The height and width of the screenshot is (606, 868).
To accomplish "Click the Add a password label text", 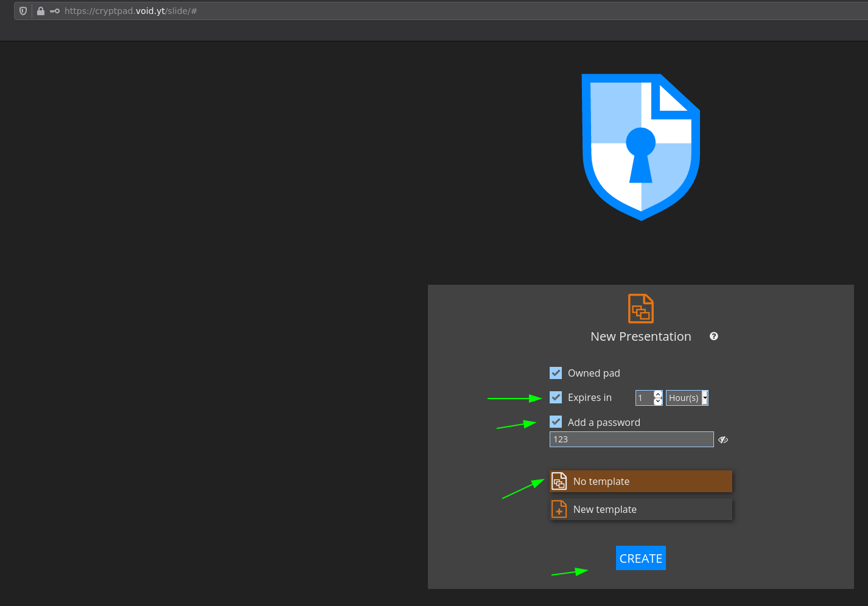I will coord(604,422).
